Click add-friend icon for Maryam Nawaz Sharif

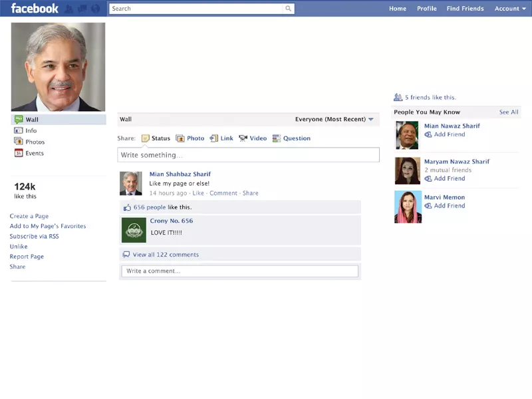click(x=428, y=178)
